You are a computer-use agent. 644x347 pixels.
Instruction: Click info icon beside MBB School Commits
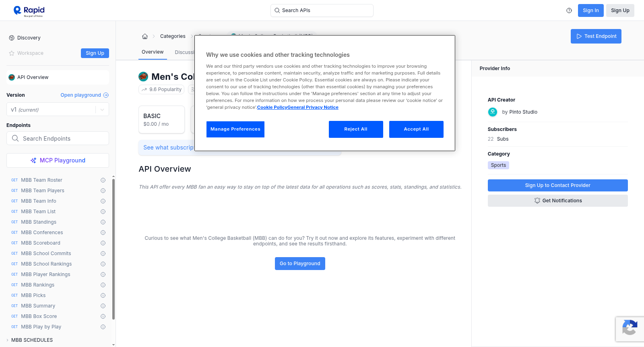(103, 253)
